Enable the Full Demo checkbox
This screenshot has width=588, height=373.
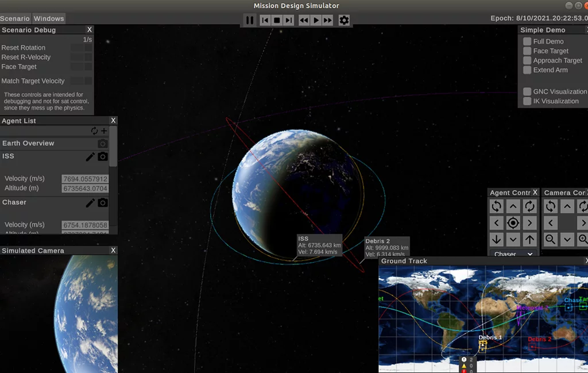pyautogui.click(x=527, y=41)
